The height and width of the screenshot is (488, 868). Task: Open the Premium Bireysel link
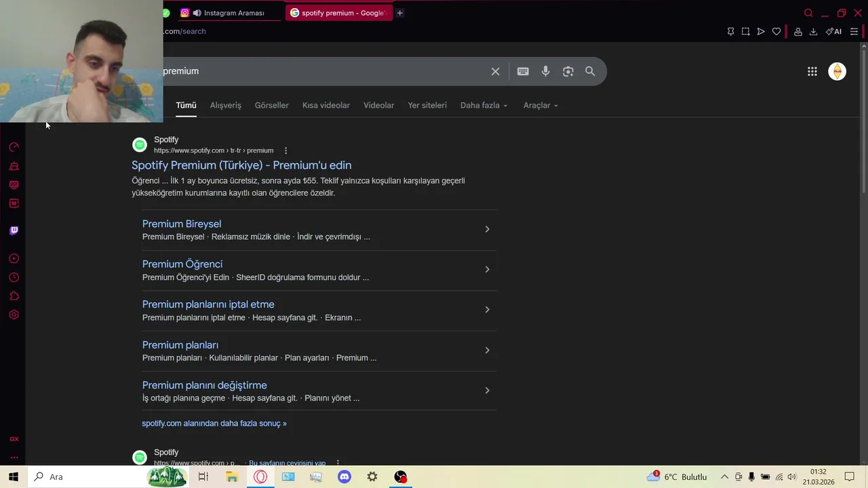(182, 224)
